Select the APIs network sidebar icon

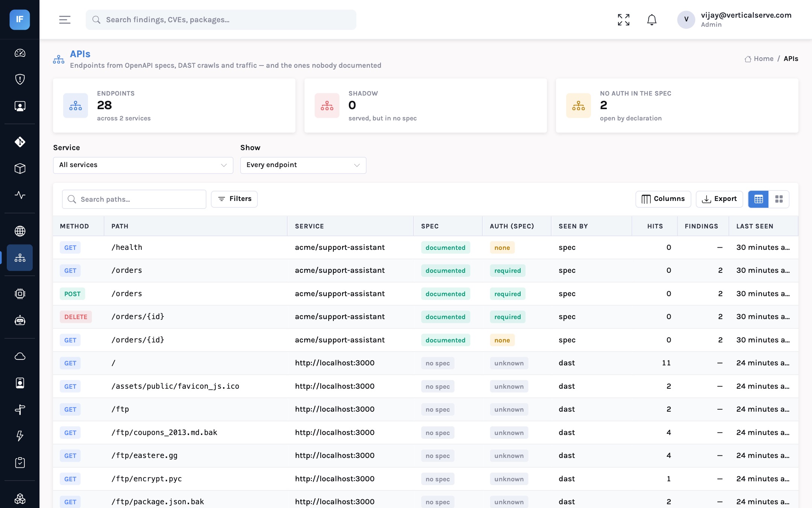[20, 258]
